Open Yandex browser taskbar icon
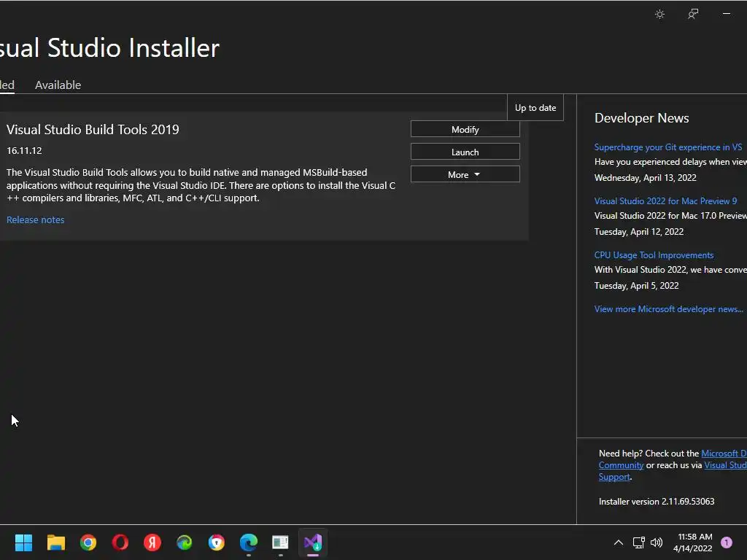Screen dimensions: 747x560 [x=152, y=542]
